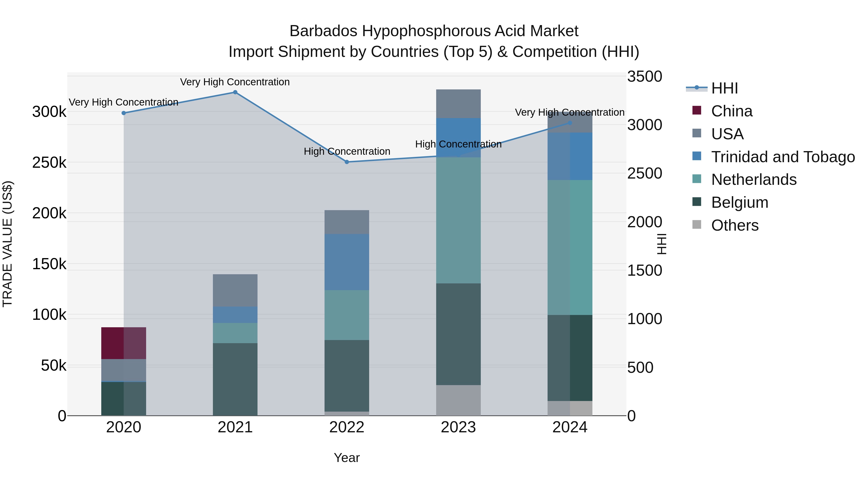Click the Belgium bar segment for 2021
The image size is (868, 488).
(235, 379)
